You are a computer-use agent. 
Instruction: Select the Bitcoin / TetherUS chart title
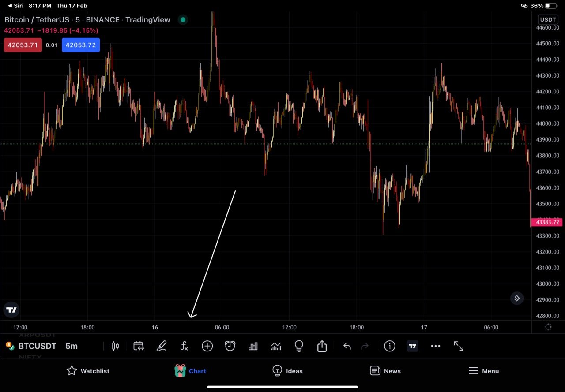(37, 20)
